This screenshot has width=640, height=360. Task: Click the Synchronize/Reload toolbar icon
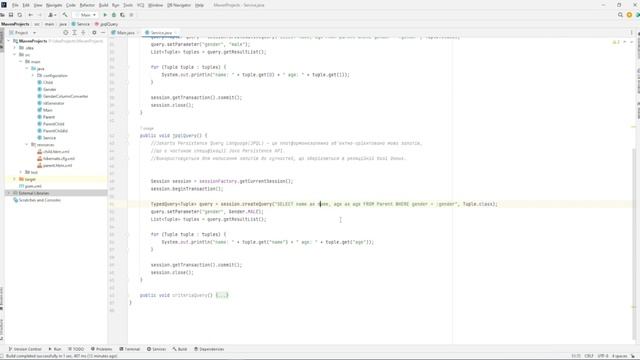click(x=20, y=15)
